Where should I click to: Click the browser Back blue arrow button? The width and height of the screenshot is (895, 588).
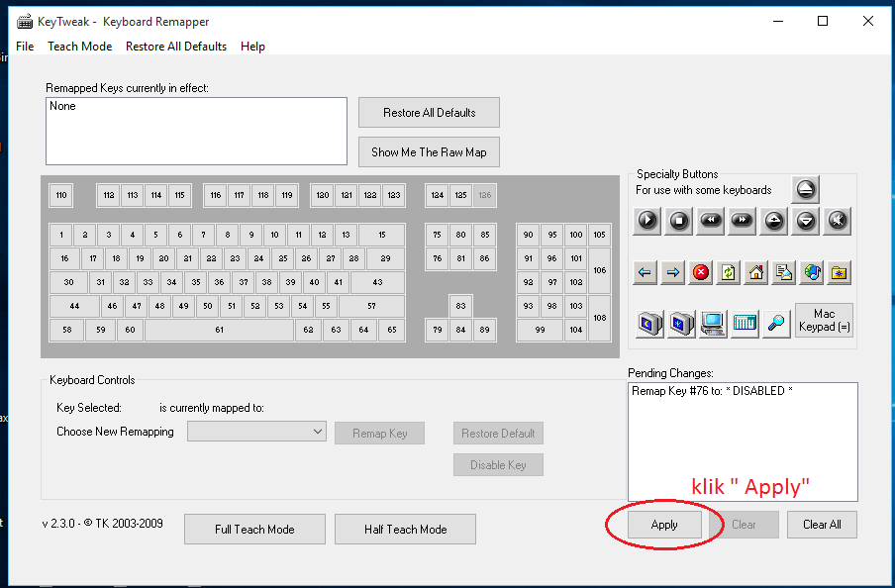click(645, 272)
